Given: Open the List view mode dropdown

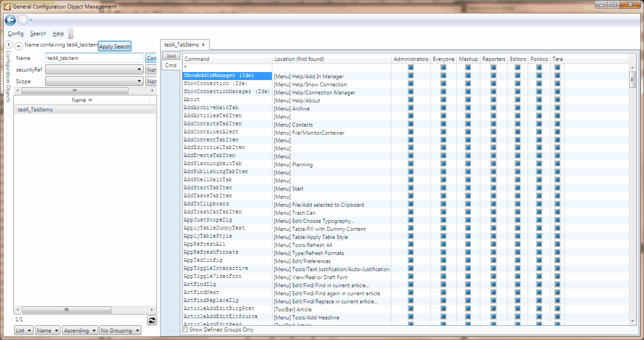Looking at the screenshot, I should [x=24, y=331].
